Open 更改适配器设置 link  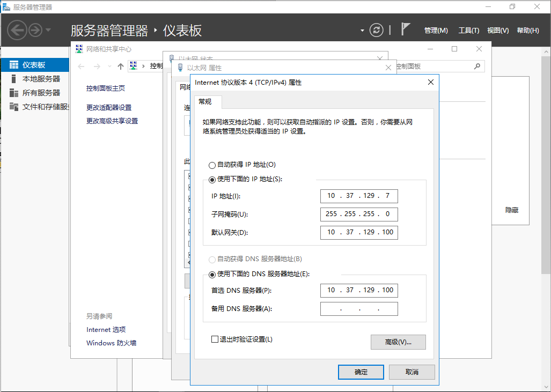click(109, 107)
